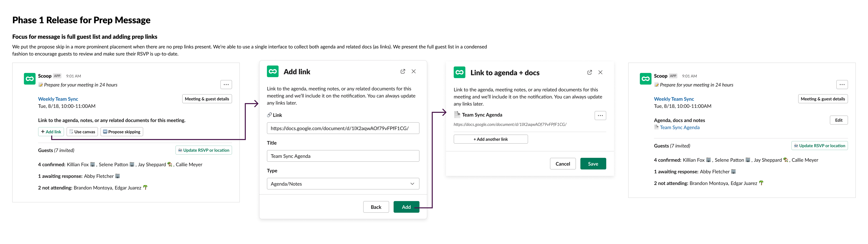Click the green Save button
The width and height of the screenshot is (868, 244).
point(593,164)
